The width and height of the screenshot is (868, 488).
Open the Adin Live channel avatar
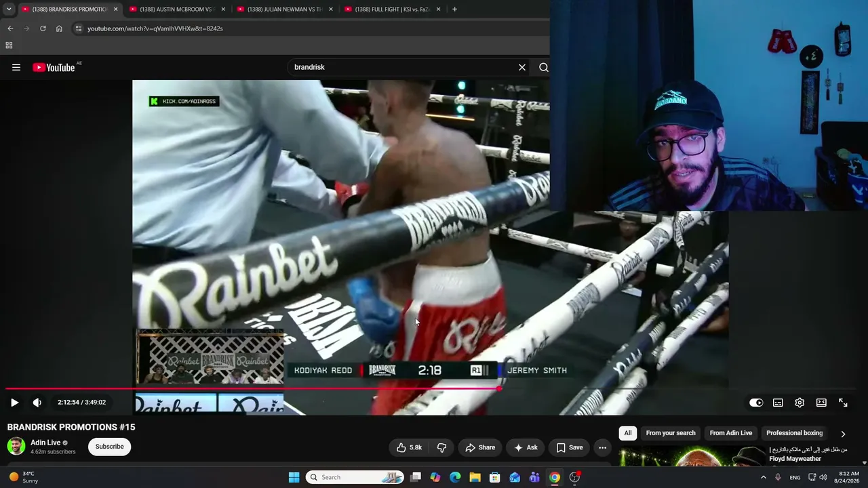16,446
